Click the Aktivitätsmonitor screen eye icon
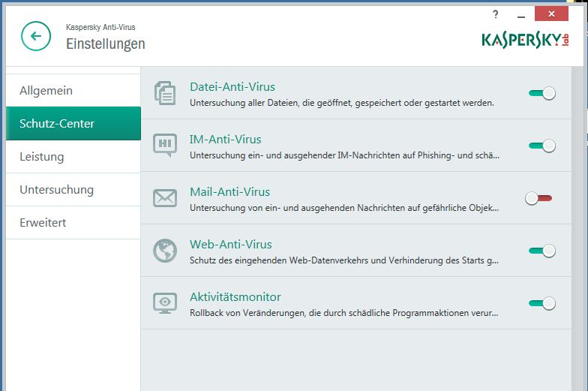The width and height of the screenshot is (588, 391). click(x=164, y=303)
